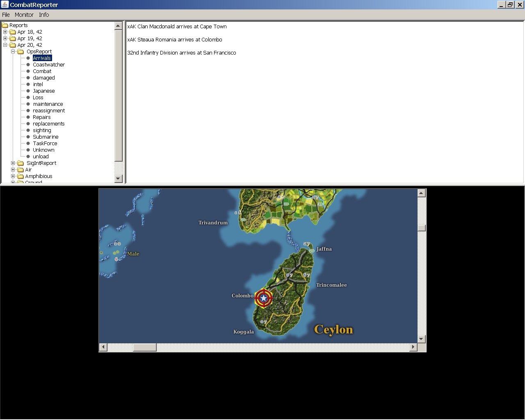Collapse the Apr 20, 42 folder
Screen dimensions: 525x420
tap(5, 45)
